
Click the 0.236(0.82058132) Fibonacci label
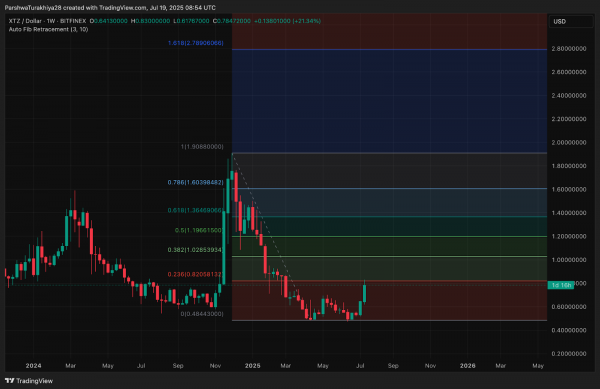click(x=196, y=274)
